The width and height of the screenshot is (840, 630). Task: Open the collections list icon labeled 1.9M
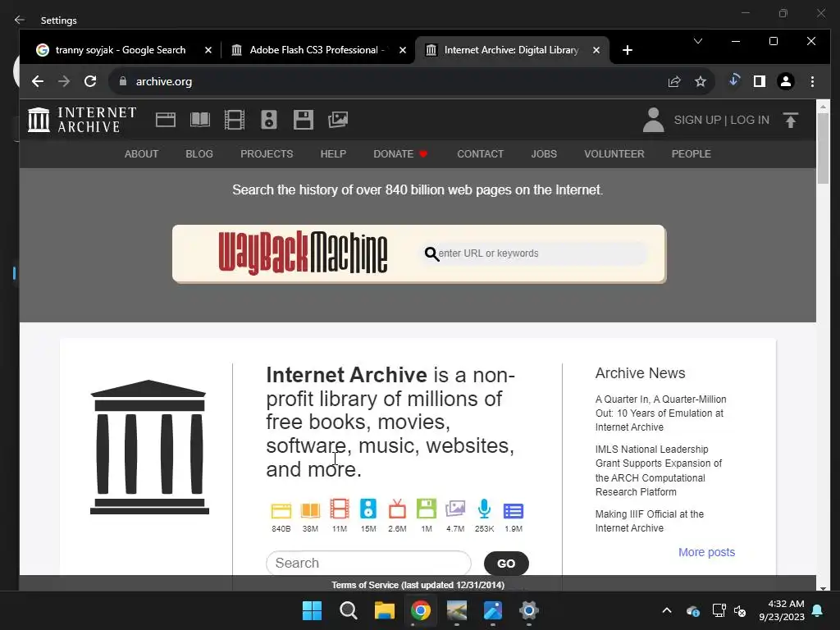(x=514, y=511)
